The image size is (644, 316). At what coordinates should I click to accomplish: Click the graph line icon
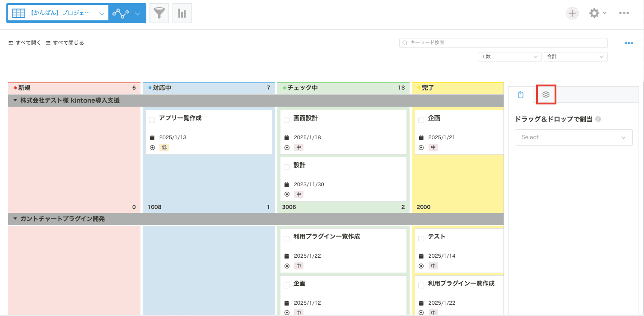pyautogui.click(x=121, y=14)
